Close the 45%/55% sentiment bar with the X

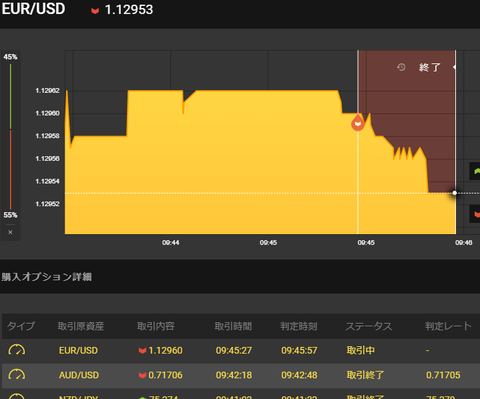click(10, 232)
